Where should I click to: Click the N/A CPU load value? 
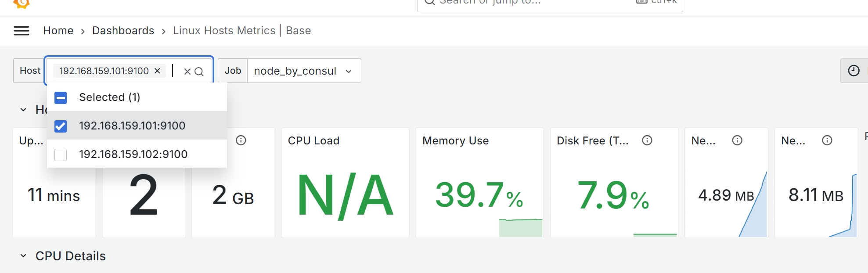coord(345,196)
